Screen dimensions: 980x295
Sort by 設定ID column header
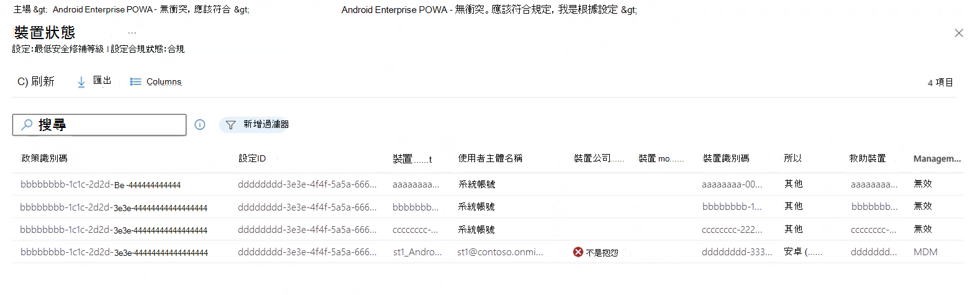pyautogui.click(x=252, y=158)
